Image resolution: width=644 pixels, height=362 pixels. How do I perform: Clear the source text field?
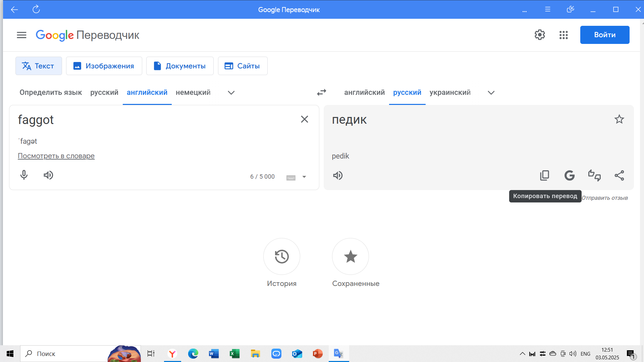tap(305, 119)
